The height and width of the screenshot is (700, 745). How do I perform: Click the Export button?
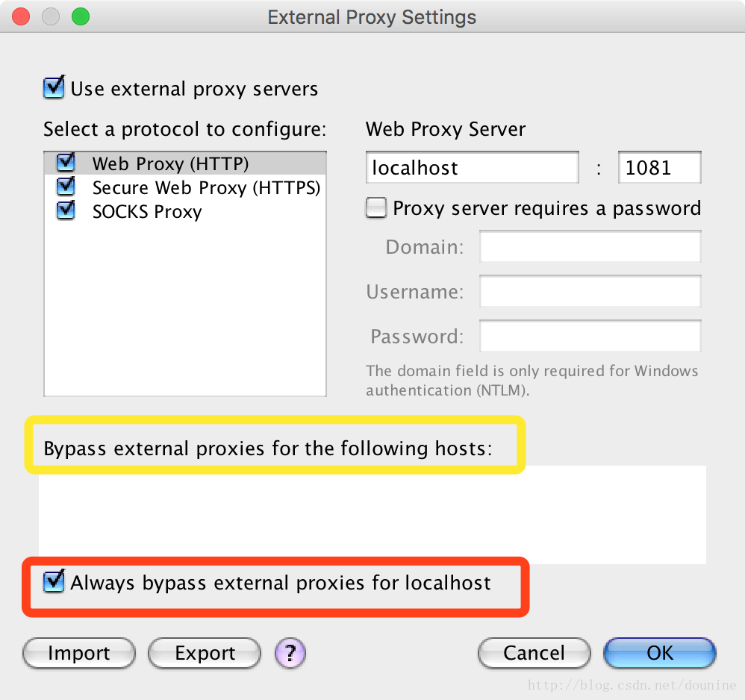pyautogui.click(x=205, y=653)
